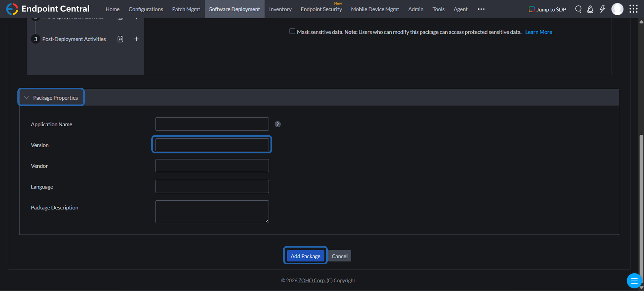Open Admin tab
The width and height of the screenshot is (644, 291).
pos(416,9)
